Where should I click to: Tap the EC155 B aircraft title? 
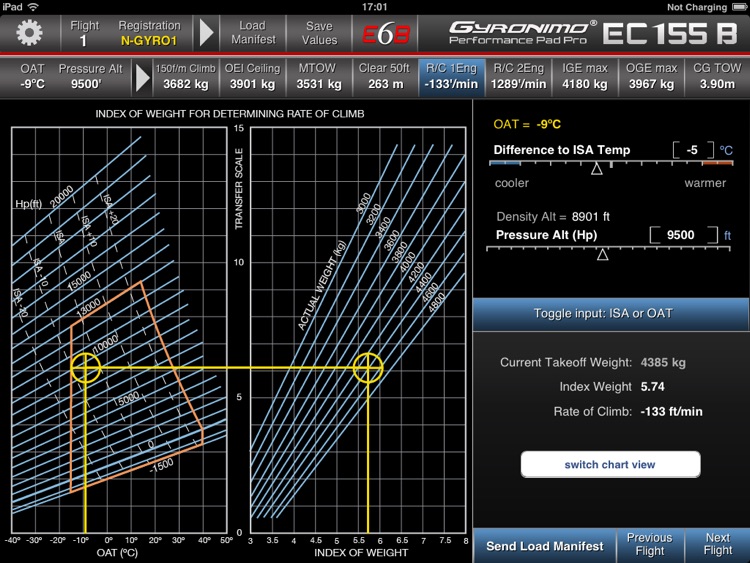[670, 33]
